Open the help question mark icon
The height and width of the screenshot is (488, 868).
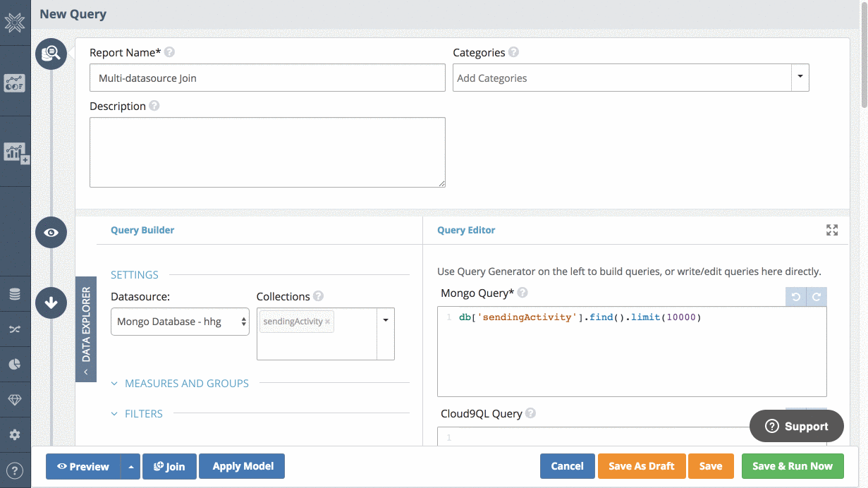tap(15, 470)
